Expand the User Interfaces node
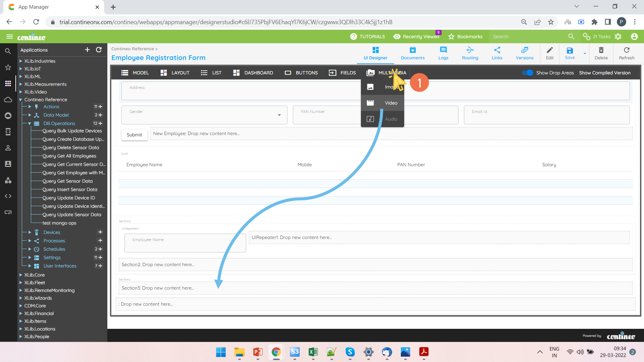 (30, 266)
